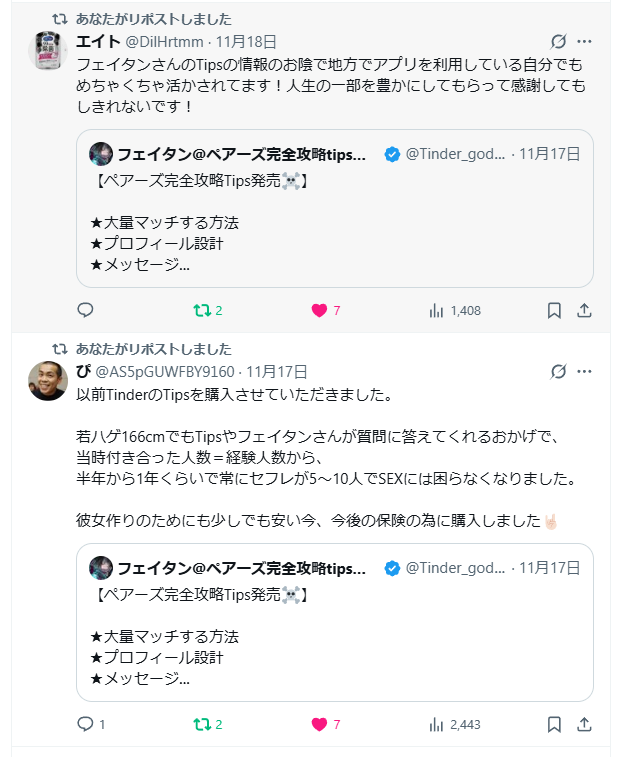Image resolution: width=620 pixels, height=757 pixels.
Task: Reply to エイト's post
Action: (x=85, y=310)
